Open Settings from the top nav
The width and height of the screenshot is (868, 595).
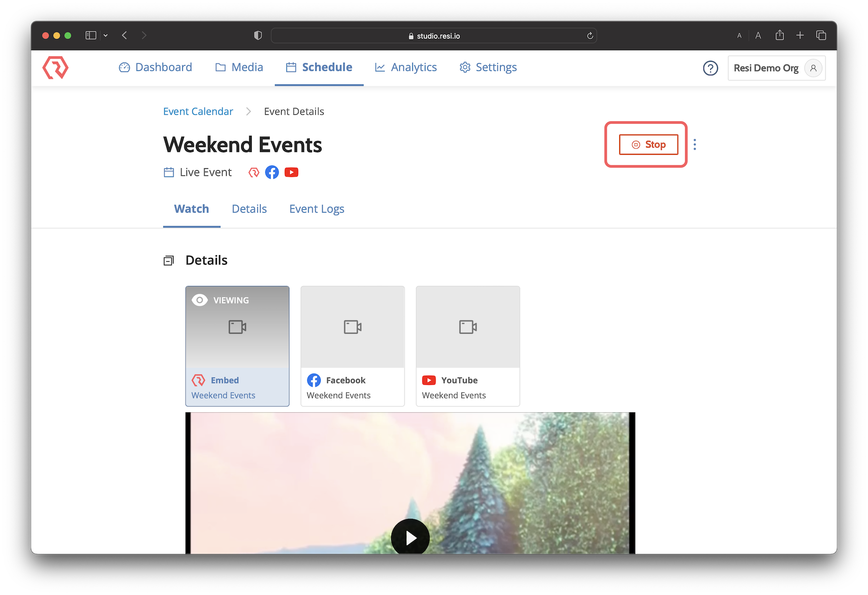pos(488,68)
